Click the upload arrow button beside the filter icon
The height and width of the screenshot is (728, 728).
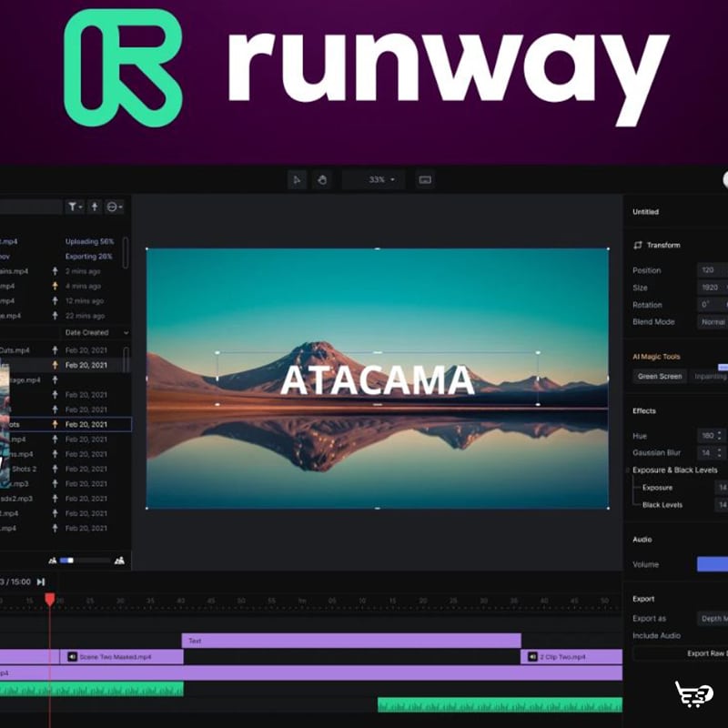pos(95,207)
